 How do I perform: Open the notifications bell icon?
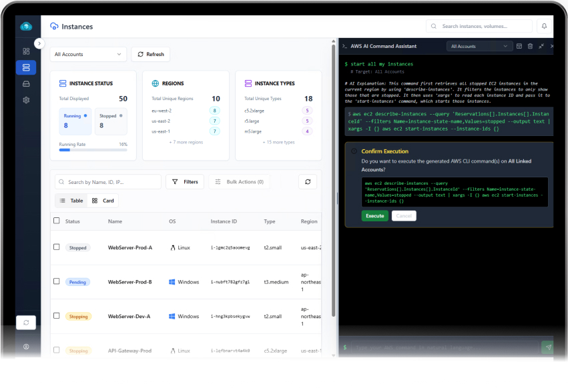pyautogui.click(x=544, y=26)
